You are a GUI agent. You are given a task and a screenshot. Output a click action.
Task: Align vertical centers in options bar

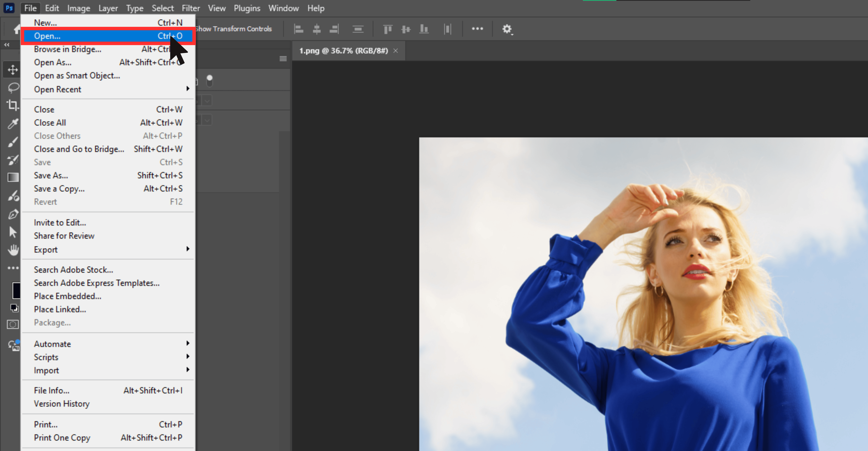click(406, 29)
